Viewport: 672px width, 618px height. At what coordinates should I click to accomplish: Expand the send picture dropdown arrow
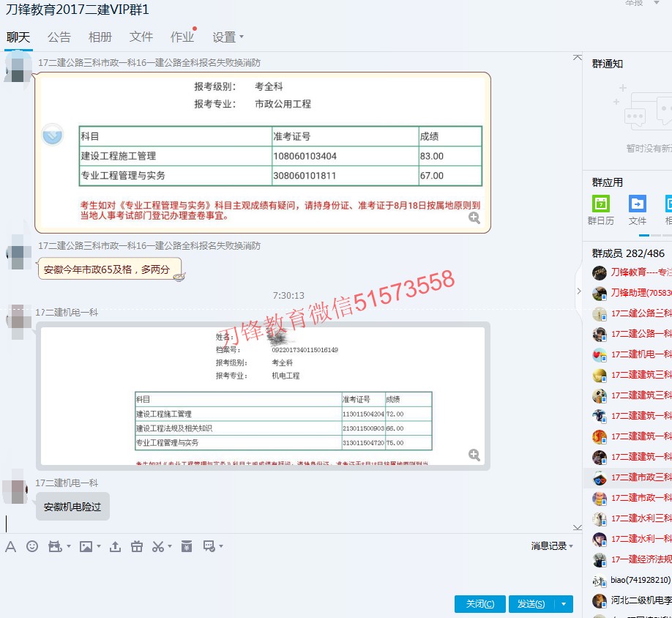point(99,546)
